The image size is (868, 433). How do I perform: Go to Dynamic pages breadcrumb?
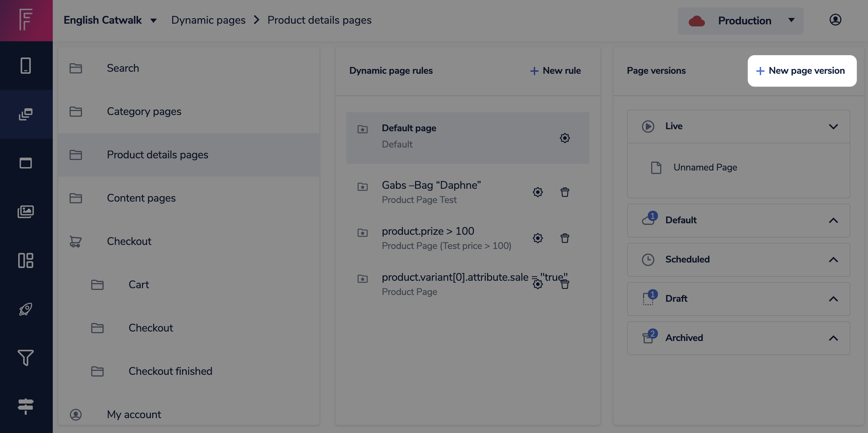pos(208,20)
